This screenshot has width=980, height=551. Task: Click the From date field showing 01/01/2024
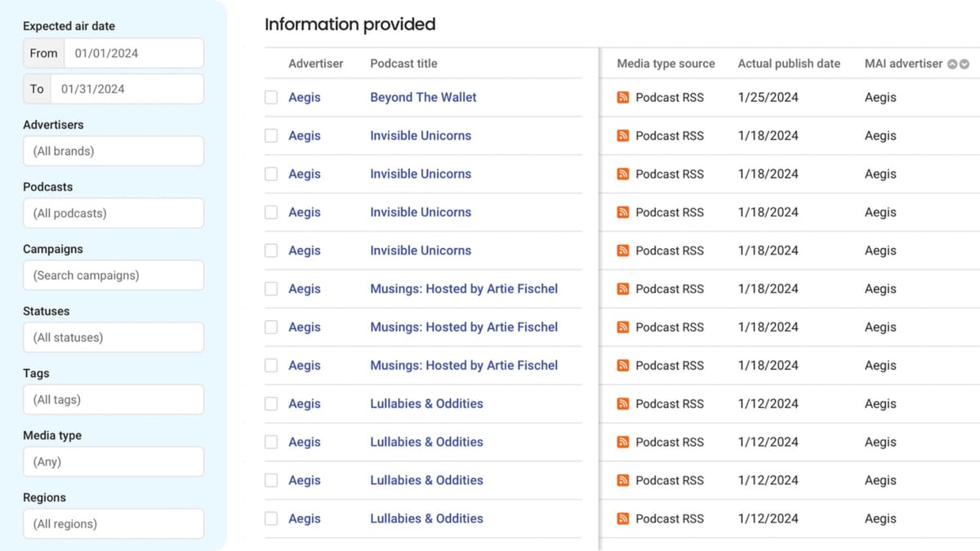pyautogui.click(x=133, y=53)
